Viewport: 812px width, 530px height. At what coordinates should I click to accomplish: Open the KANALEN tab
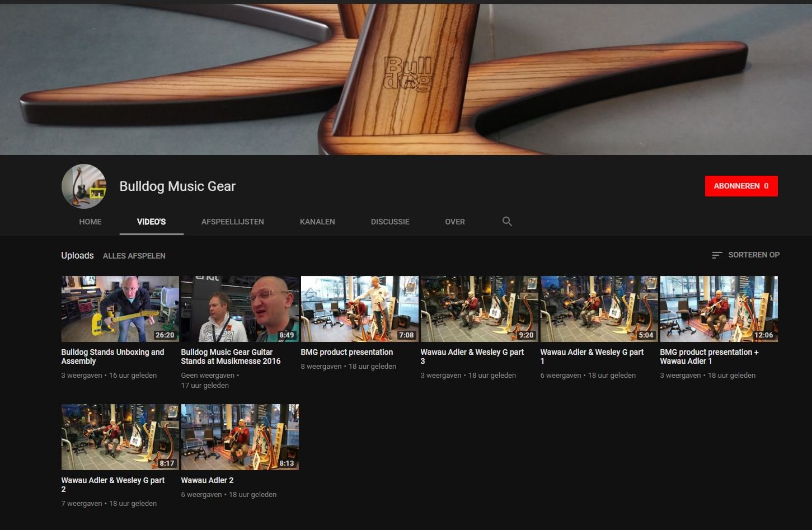coord(317,222)
